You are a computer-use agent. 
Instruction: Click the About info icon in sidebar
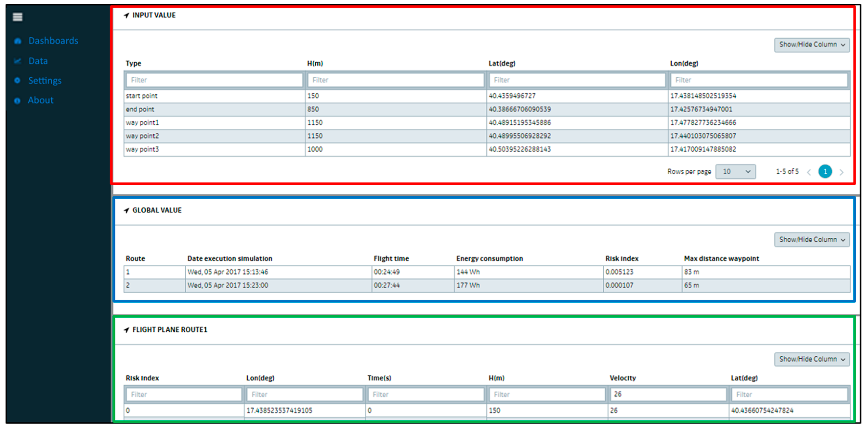(18, 100)
